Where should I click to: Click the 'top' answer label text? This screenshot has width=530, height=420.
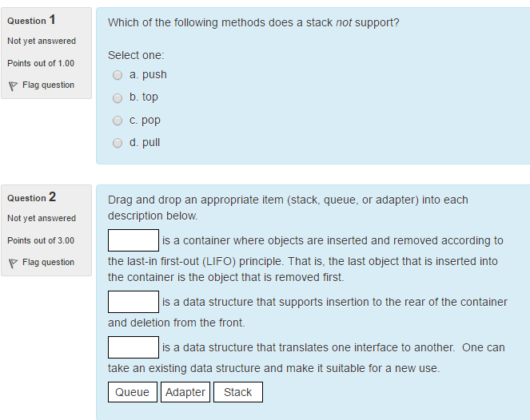[150, 97]
